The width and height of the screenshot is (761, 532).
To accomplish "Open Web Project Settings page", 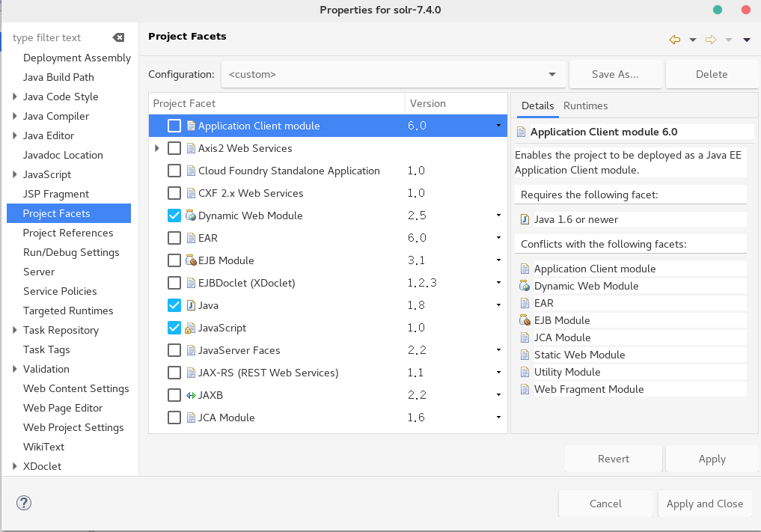I will click(73, 427).
